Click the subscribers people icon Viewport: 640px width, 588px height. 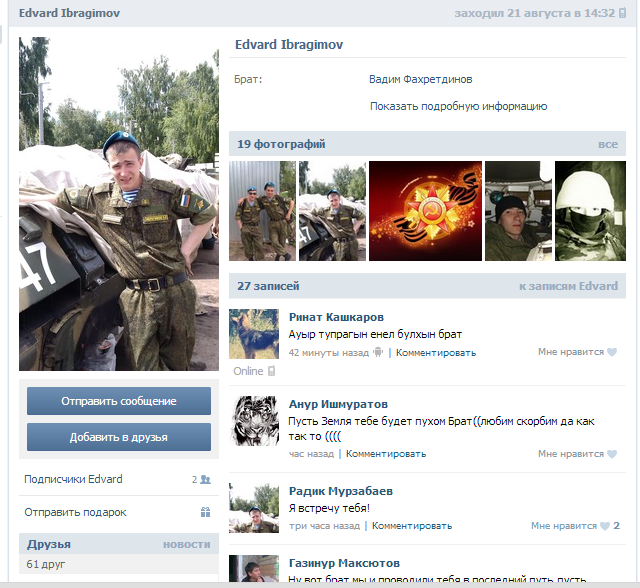206,479
